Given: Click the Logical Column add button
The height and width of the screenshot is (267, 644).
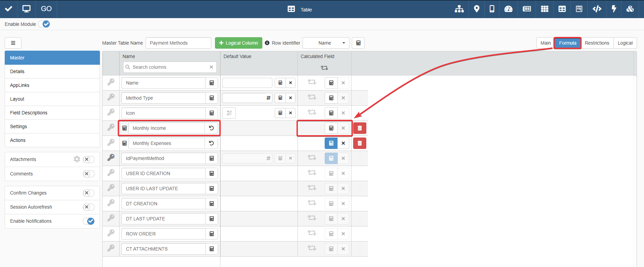Looking at the screenshot, I should [238, 43].
